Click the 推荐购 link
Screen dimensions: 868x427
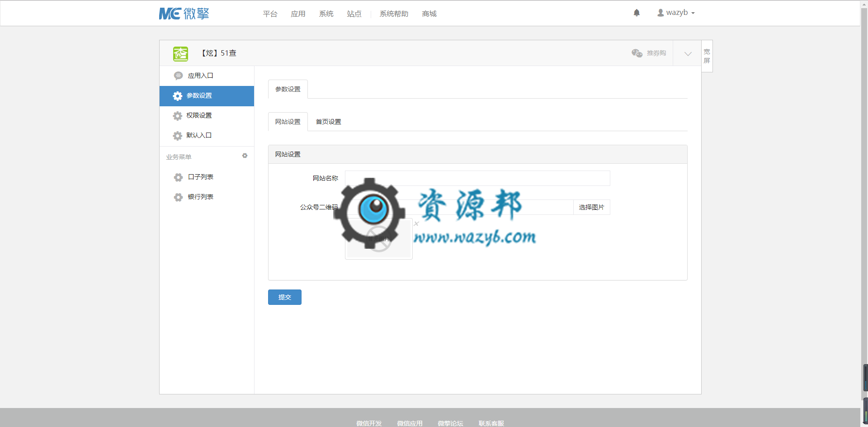pos(656,53)
